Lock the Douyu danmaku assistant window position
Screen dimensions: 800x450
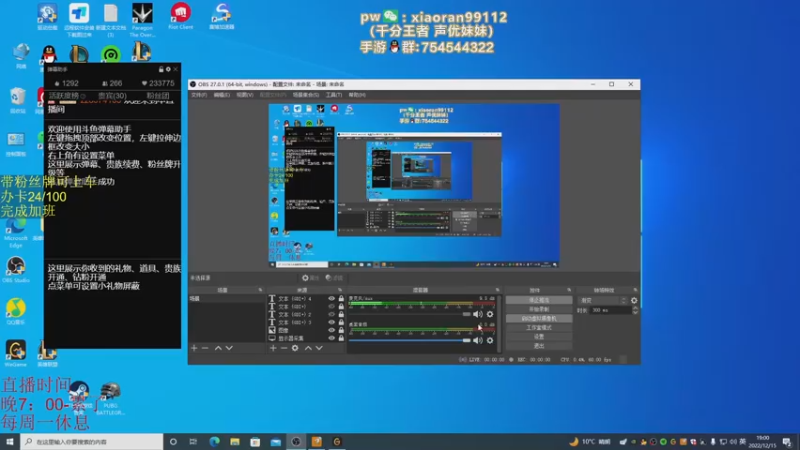point(161,69)
